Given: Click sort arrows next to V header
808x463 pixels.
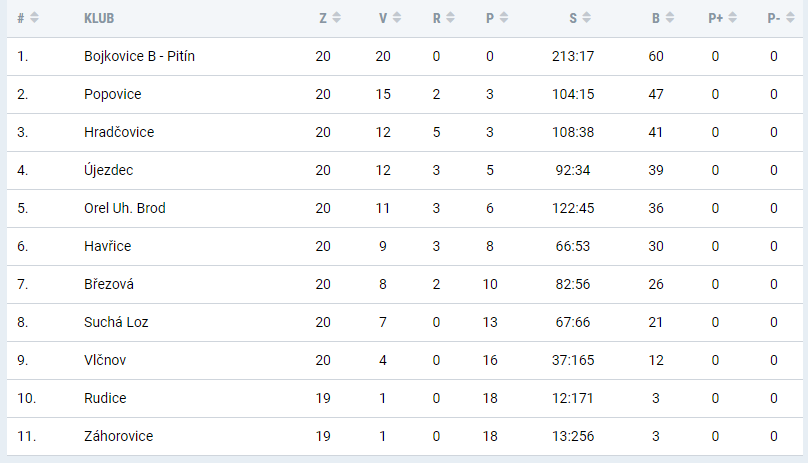Looking at the screenshot, I should (397, 18).
